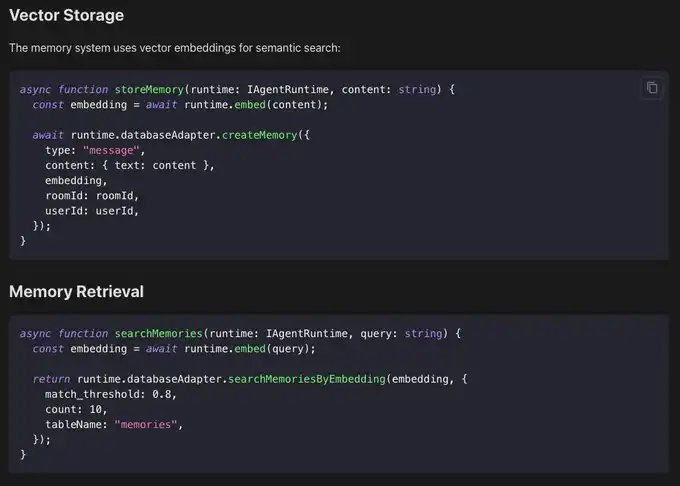Click the Memory Retrieval heading
Image resolution: width=680 pixels, height=486 pixels.
click(x=76, y=292)
